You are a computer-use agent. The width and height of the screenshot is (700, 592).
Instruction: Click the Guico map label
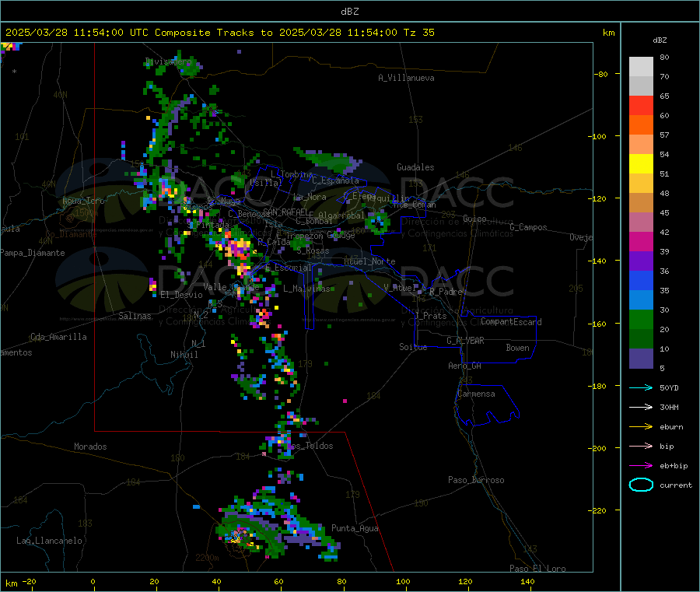click(x=474, y=219)
